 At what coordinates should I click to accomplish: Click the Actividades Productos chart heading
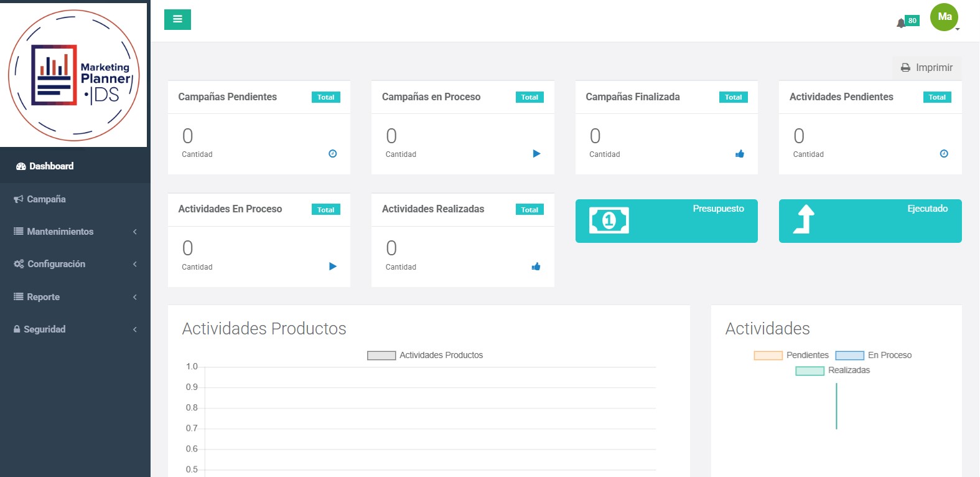tap(264, 328)
